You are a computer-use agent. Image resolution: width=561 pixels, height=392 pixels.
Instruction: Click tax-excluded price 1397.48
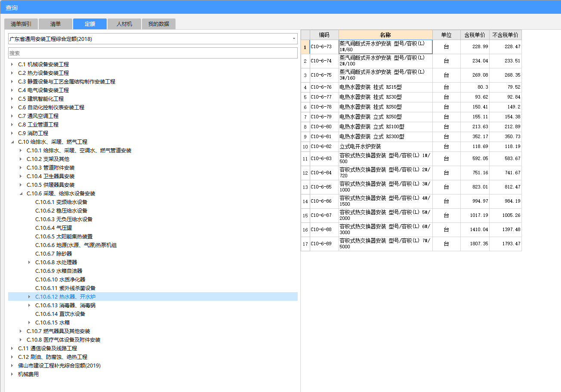pyautogui.click(x=505, y=230)
